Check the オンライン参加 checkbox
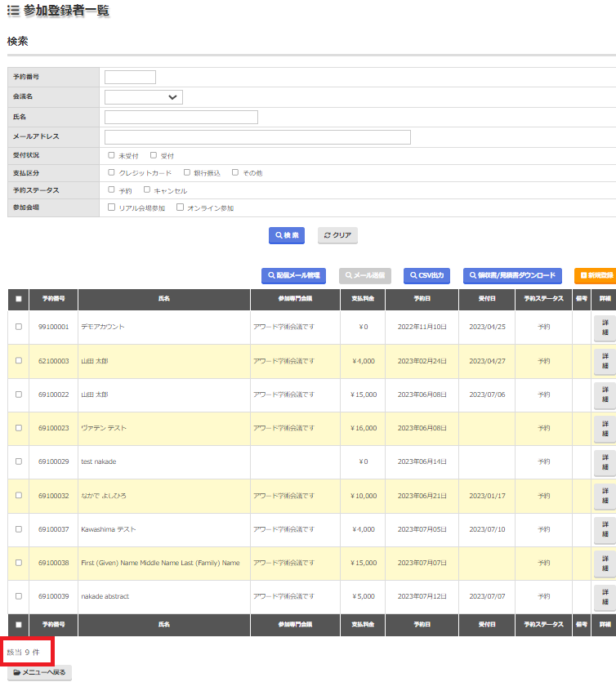 point(180,207)
